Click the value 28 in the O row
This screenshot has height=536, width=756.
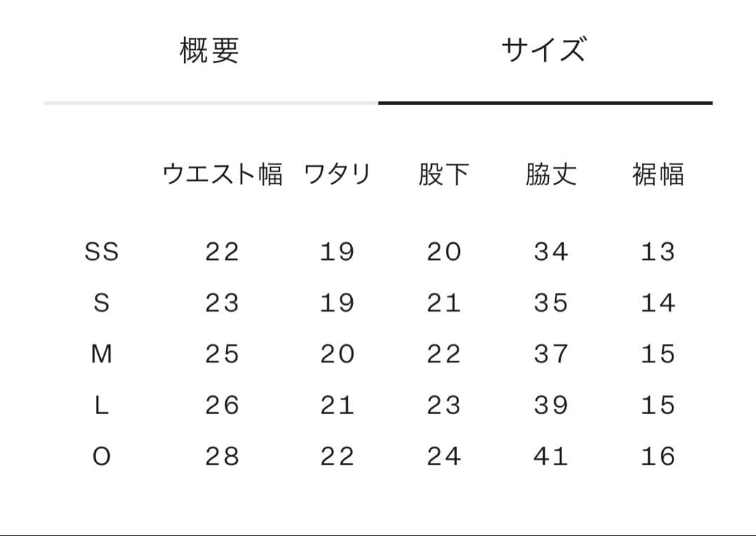(220, 456)
